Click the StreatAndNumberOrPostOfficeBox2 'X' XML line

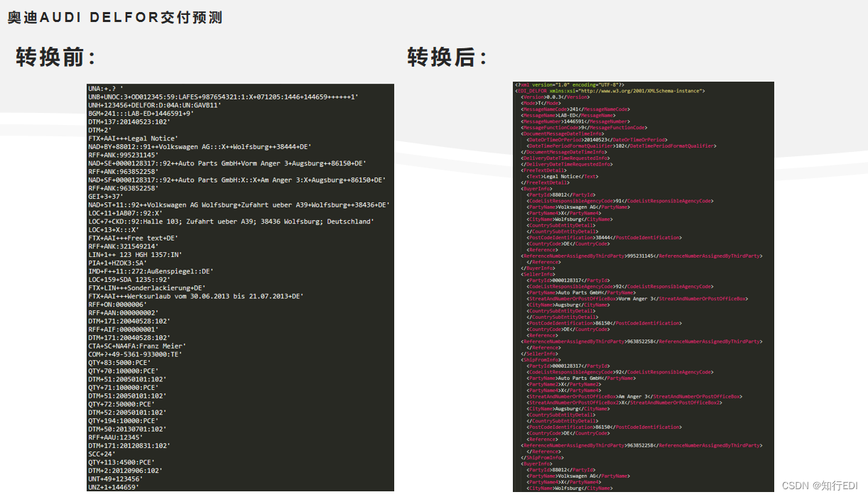click(624, 403)
